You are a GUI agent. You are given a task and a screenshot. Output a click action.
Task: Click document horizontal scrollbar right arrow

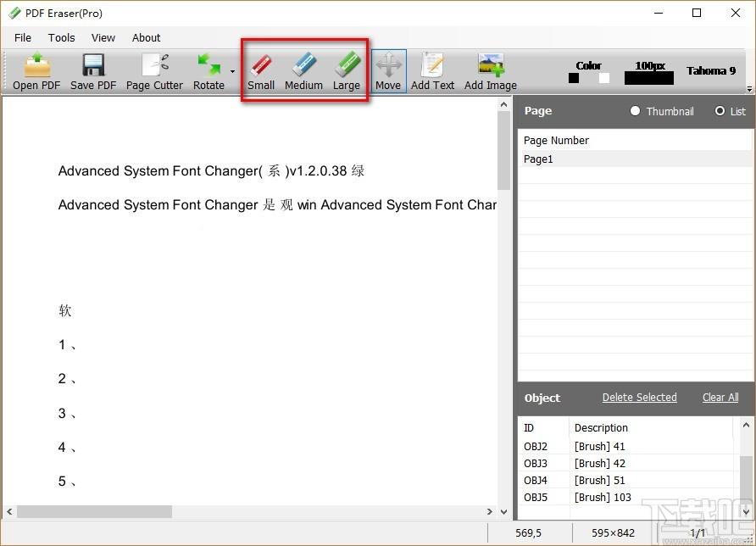coord(490,511)
